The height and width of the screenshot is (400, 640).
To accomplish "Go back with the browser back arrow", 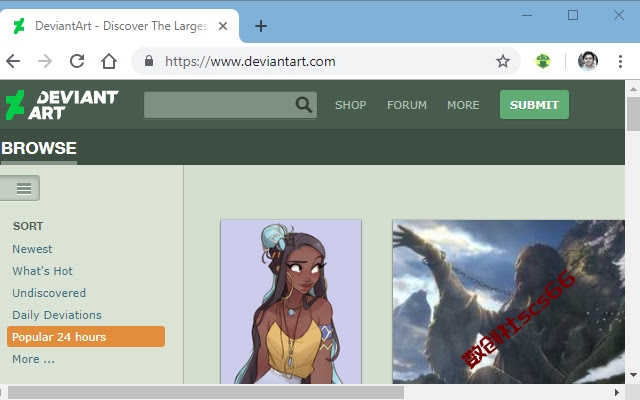I will tap(13, 61).
